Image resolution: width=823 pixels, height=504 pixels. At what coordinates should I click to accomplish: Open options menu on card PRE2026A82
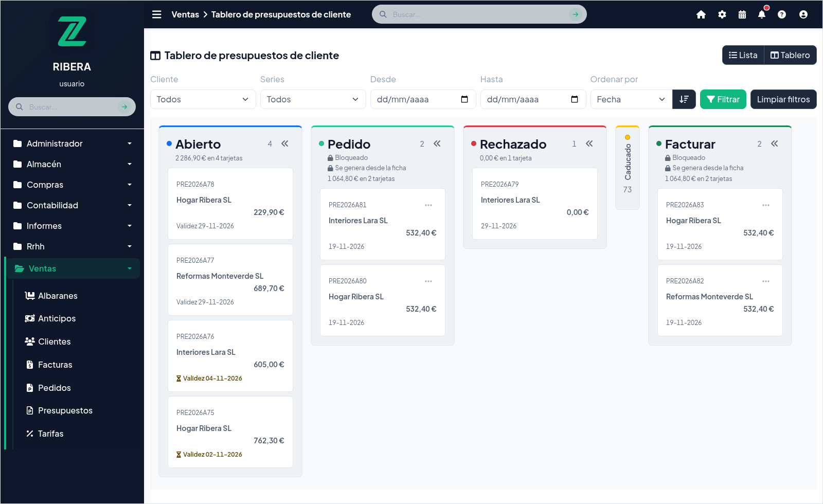point(766,281)
